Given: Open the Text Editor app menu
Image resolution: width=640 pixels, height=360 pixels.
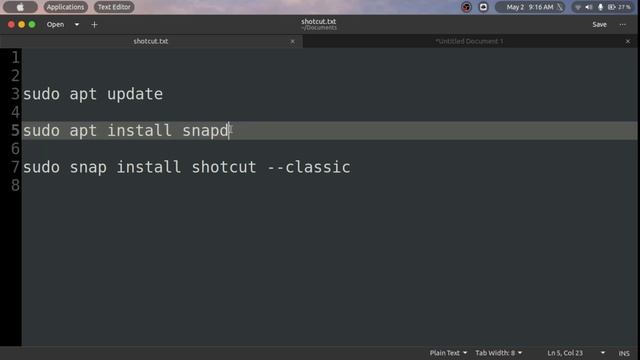Looking at the screenshot, I should [114, 7].
